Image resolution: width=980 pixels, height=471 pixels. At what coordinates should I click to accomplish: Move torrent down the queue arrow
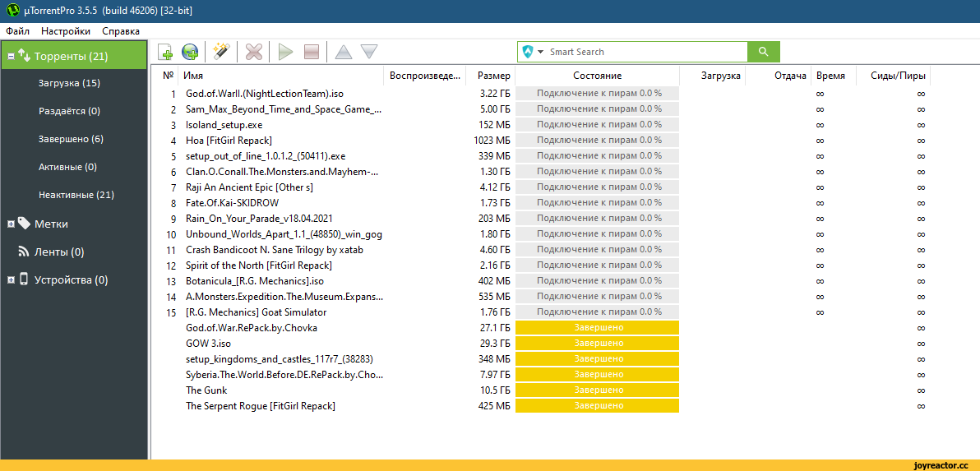369,52
